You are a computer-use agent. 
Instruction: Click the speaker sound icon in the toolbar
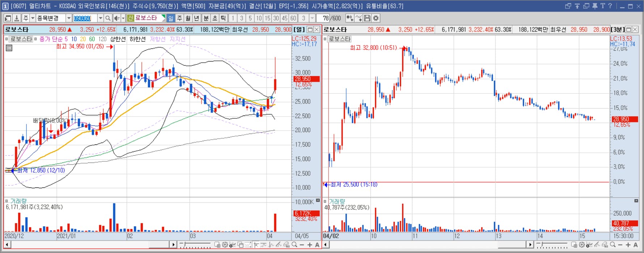pos(116,18)
